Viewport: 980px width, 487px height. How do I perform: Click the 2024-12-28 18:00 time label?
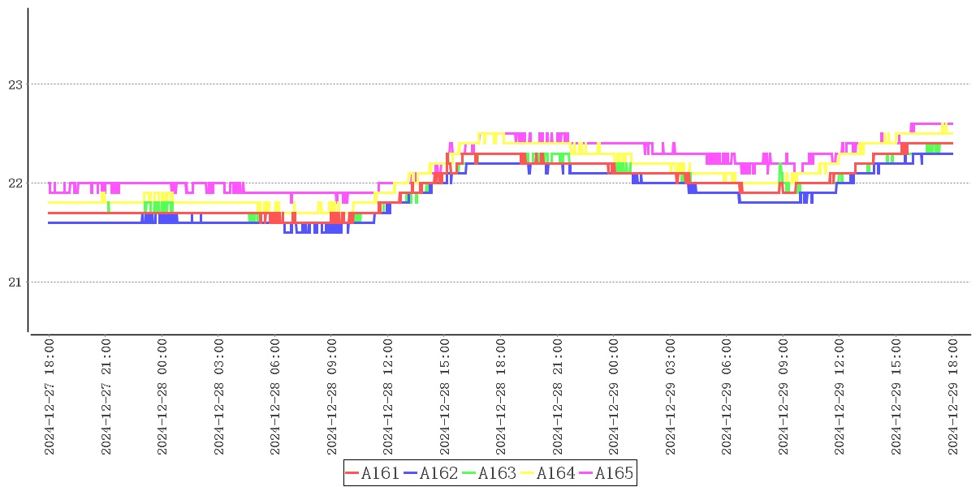[x=502, y=397]
